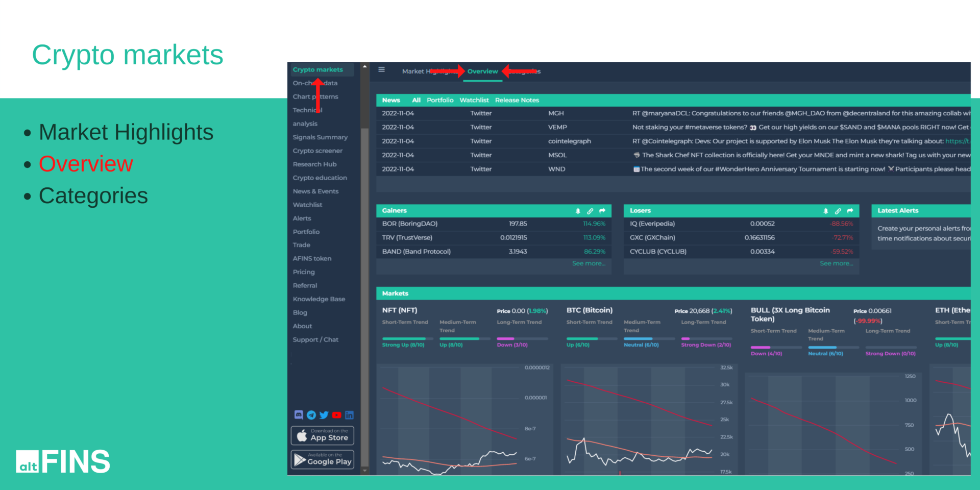The width and height of the screenshot is (980, 490).
Task: Click the LinkedIn icon in the sidebar
Action: pyautogui.click(x=350, y=415)
